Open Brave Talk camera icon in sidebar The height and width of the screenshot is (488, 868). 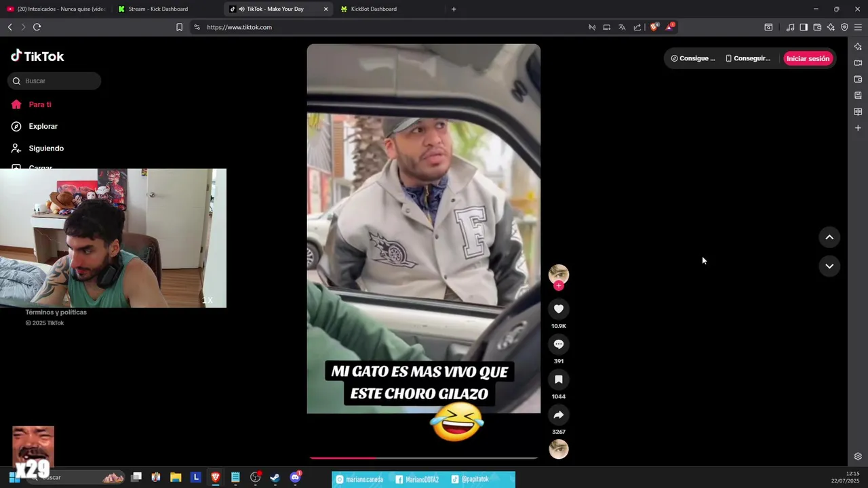pos(858,63)
